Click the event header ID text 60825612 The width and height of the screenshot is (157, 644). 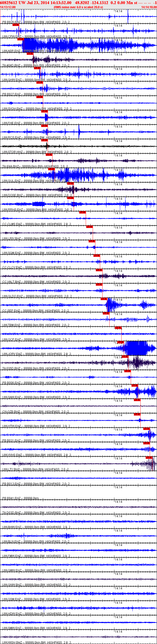[9, 2]
